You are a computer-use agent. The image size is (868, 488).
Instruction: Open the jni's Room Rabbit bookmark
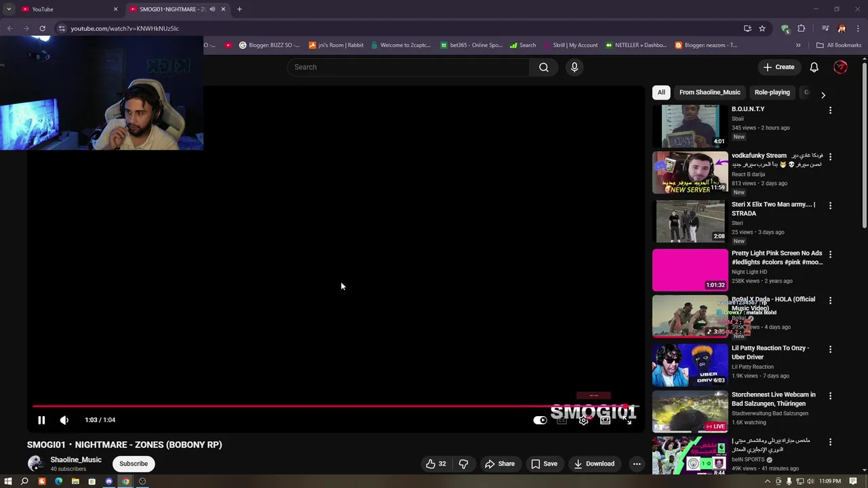[336, 45]
